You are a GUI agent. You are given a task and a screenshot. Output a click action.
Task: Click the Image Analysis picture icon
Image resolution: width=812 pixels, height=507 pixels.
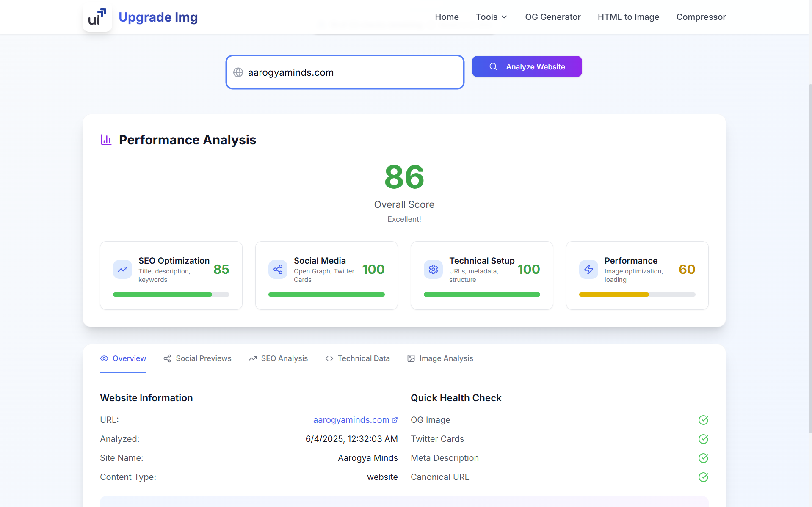point(411,358)
